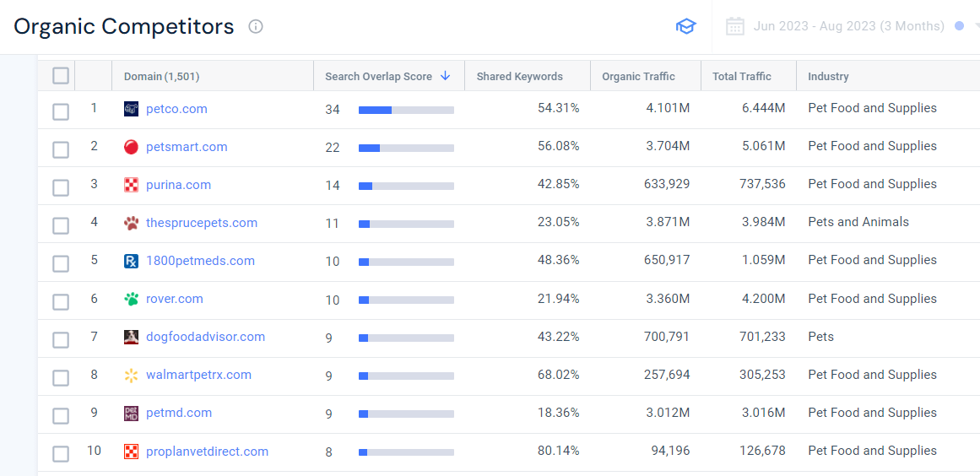
Task: Click the dogfoodadvisor.com favicon
Action: click(131, 338)
